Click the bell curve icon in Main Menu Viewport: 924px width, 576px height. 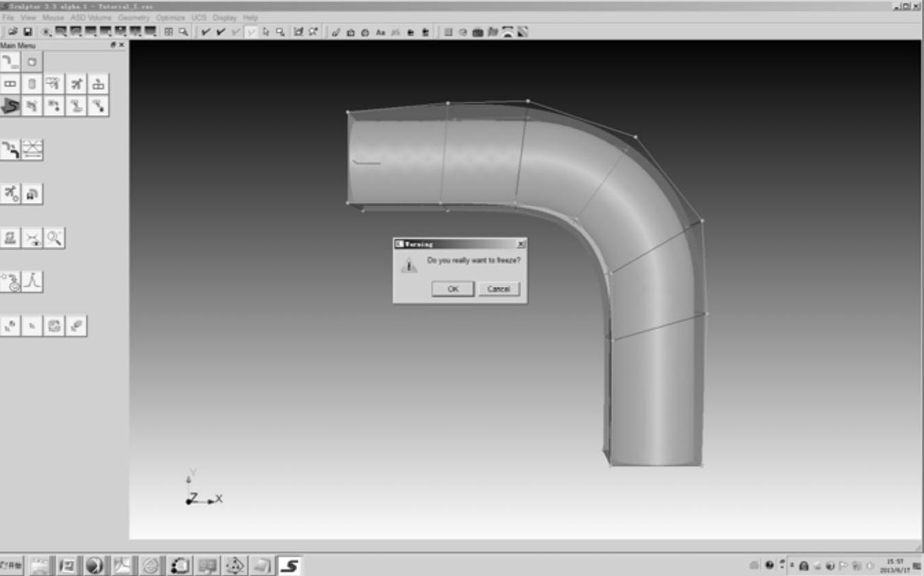[32, 282]
